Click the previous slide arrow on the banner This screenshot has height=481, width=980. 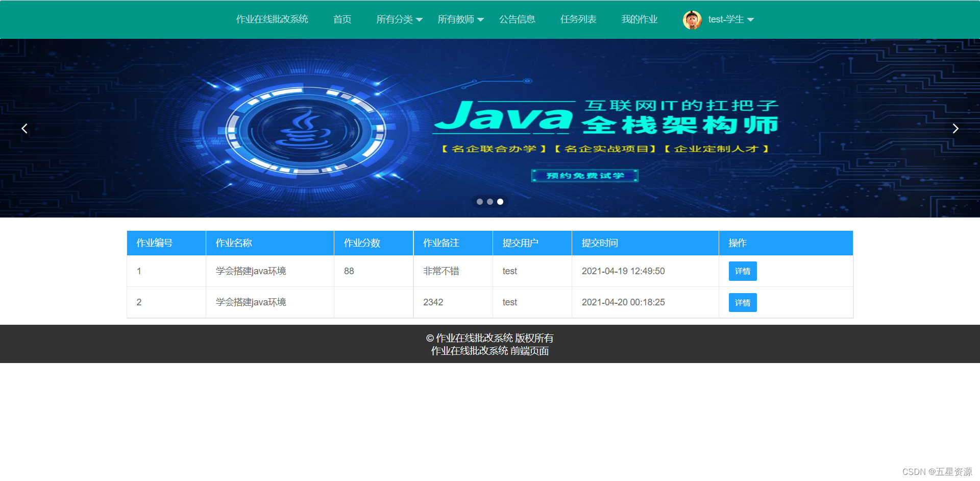pyautogui.click(x=24, y=129)
